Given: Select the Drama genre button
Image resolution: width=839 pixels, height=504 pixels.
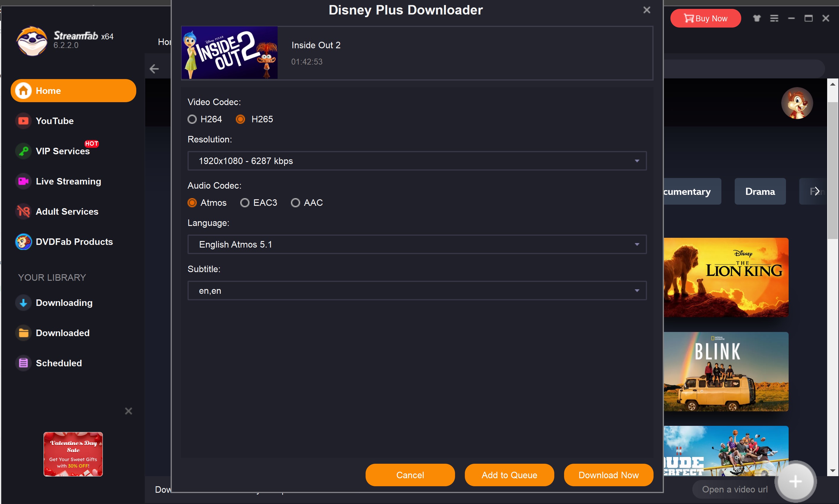Looking at the screenshot, I should click(x=760, y=192).
